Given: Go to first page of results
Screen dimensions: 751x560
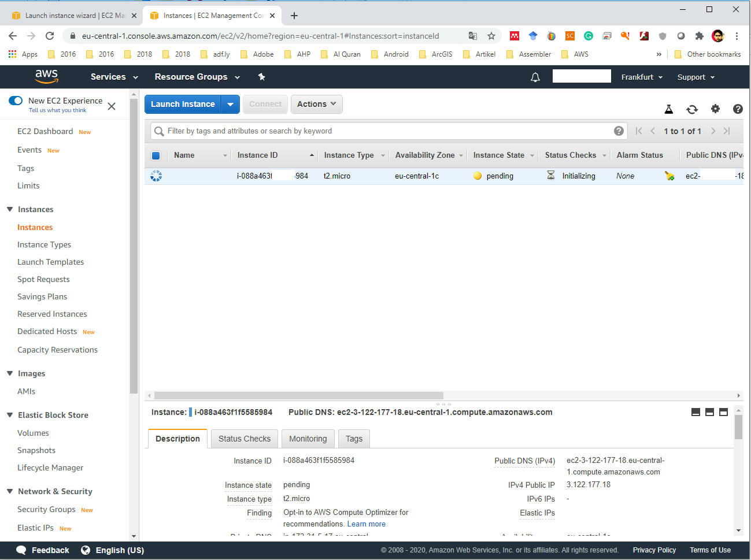Looking at the screenshot, I should coord(639,131).
